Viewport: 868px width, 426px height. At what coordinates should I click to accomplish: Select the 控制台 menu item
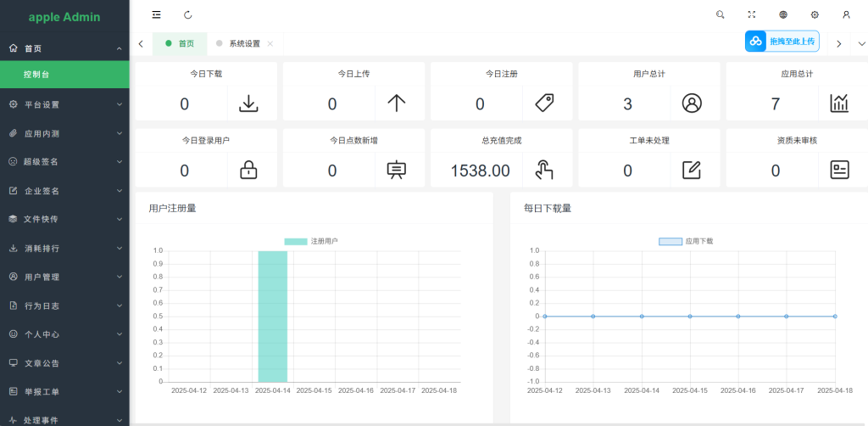tap(64, 74)
